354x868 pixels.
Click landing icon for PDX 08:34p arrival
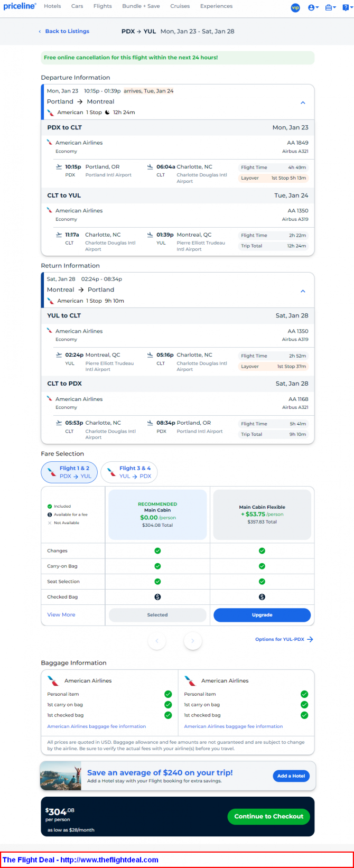click(150, 423)
